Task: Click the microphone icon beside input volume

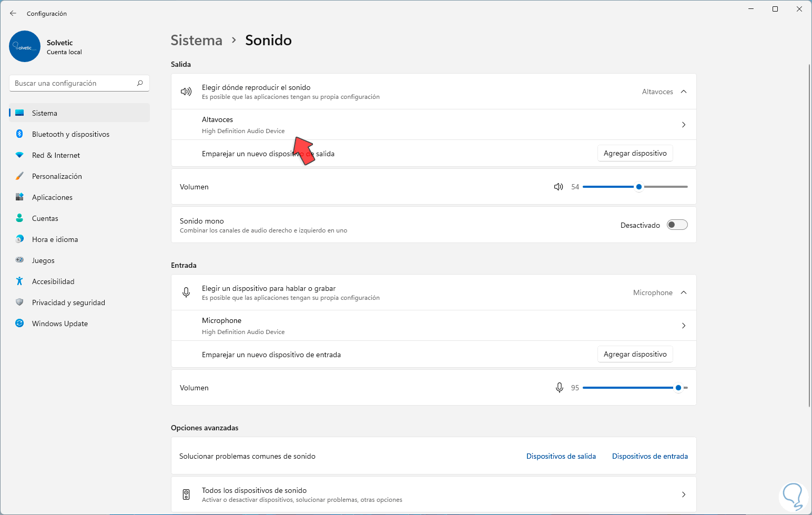Action: (x=560, y=388)
